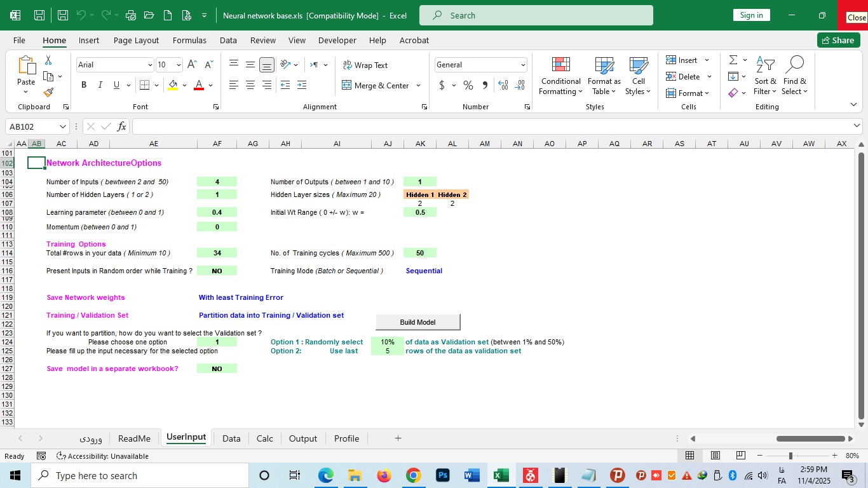The width and height of the screenshot is (868, 488).
Task: Click the Center align icon
Action: [x=250, y=85]
